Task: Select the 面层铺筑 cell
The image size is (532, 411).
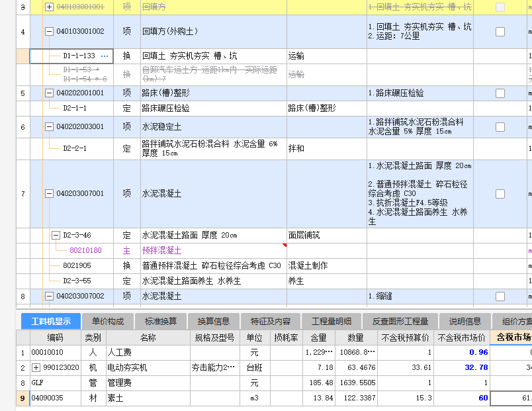Action: 327,235
